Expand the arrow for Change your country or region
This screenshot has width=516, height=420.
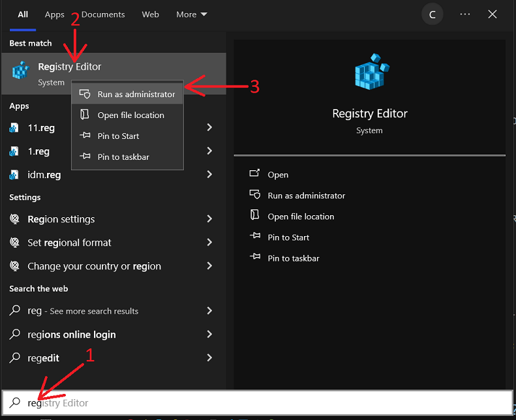(209, 265)
